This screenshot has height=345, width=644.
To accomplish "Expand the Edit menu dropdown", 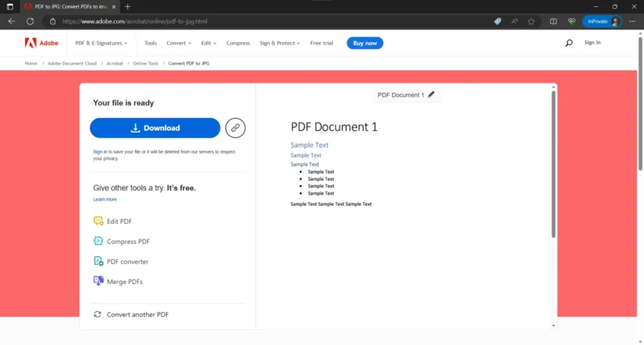I will click(x=208, y=43).
